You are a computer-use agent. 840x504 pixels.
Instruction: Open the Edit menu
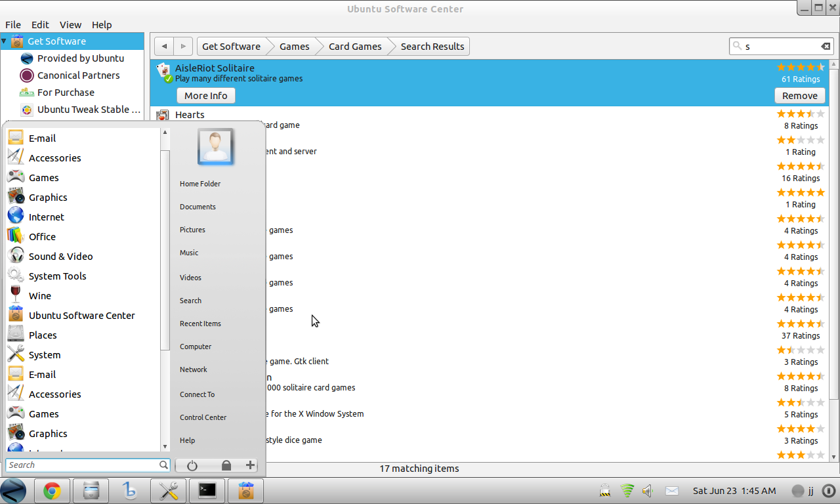[x=40, y=24]
